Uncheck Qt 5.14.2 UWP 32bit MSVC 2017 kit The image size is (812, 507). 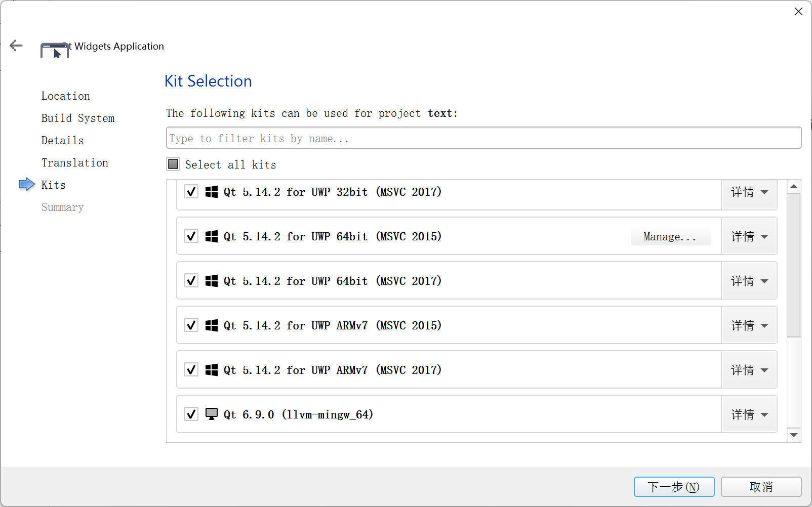(x=191, y=192)
